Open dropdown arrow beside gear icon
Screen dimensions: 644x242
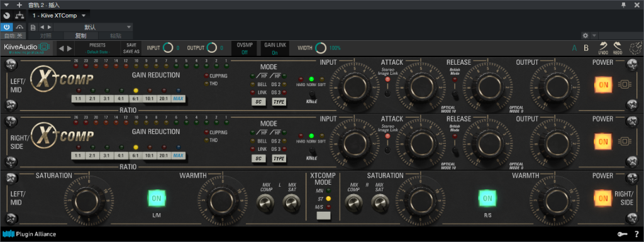[x=594, y=36]
